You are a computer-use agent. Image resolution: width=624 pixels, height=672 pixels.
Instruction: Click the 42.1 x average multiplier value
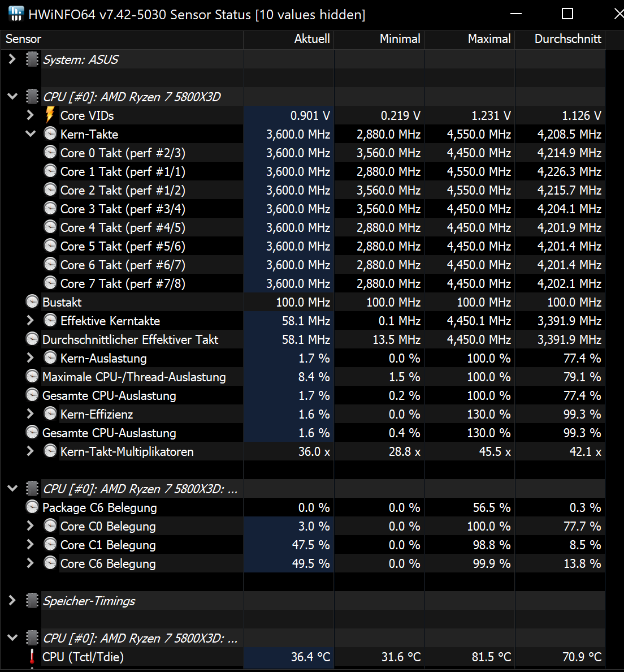click(x=585, y=451)
